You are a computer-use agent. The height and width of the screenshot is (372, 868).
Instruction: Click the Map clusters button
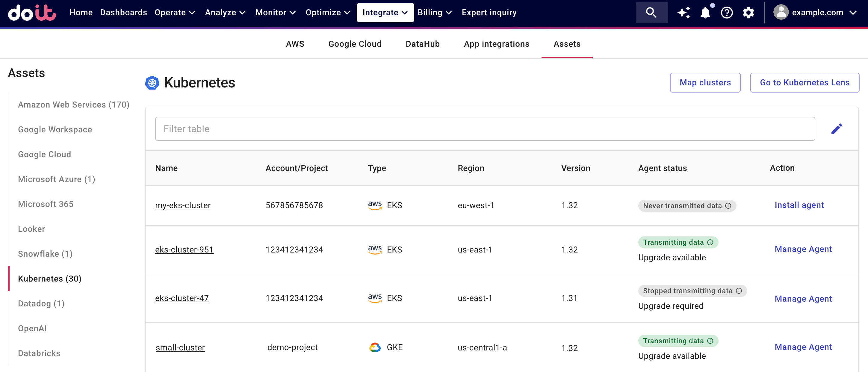[705, 83]
